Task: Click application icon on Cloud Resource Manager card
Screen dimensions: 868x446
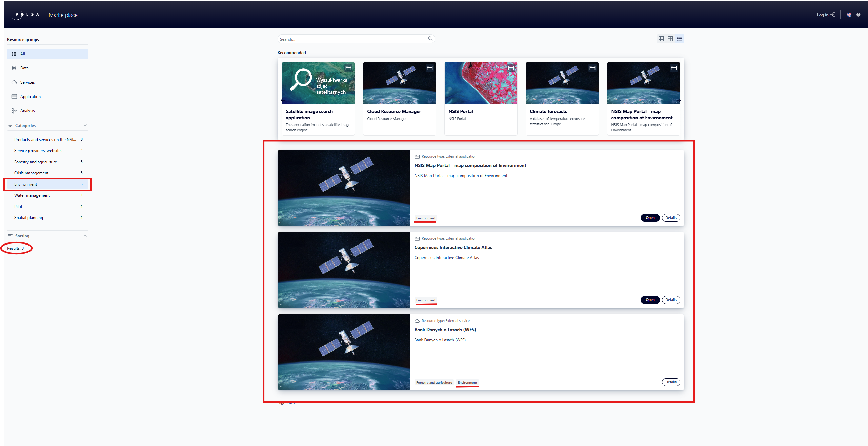Action: pos(429,68)
